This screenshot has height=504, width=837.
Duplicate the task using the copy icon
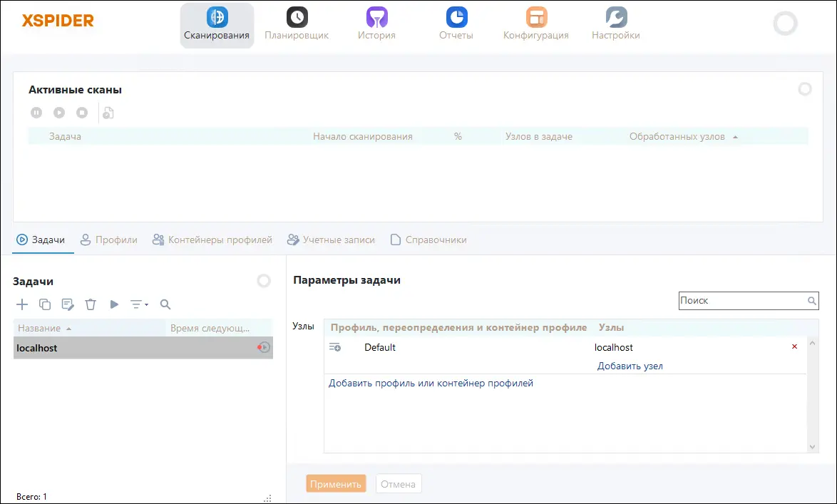click(45, 304)
